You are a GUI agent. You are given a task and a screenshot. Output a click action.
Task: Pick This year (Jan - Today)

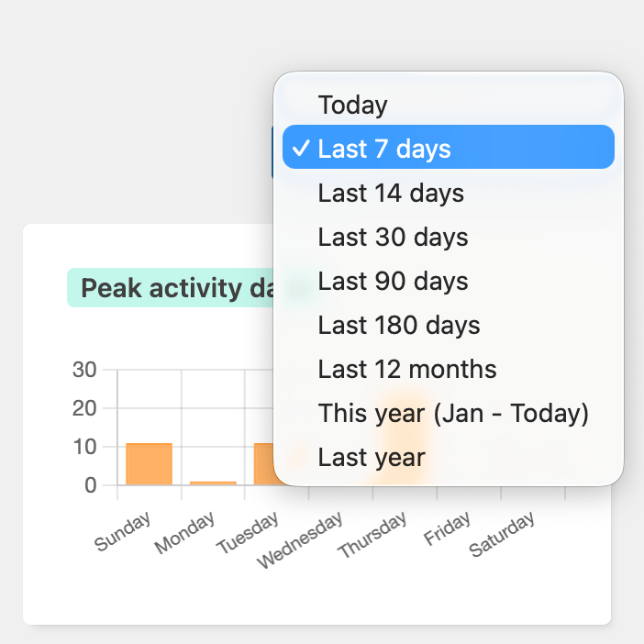point(453,414)
